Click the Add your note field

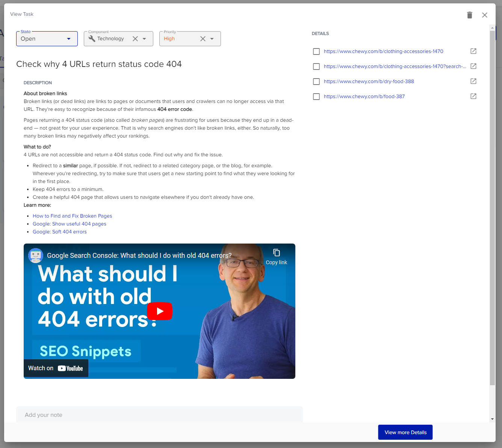[x=159, y=415]
